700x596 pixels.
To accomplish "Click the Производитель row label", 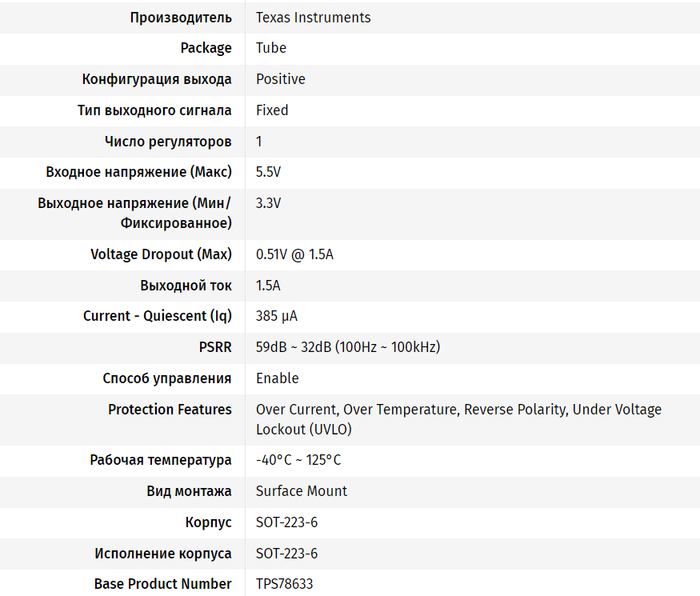I will tap(181, 17).
